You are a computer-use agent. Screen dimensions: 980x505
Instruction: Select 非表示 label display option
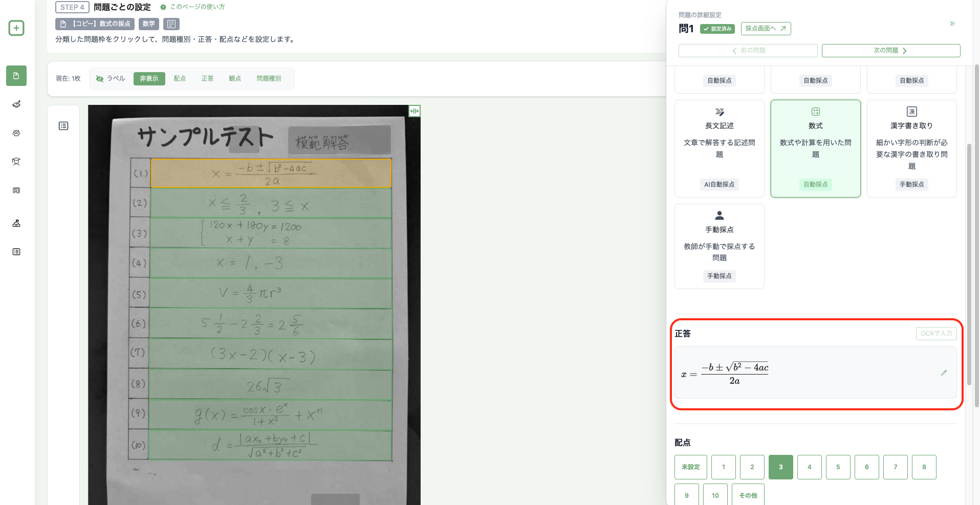[x=149, y=79]
